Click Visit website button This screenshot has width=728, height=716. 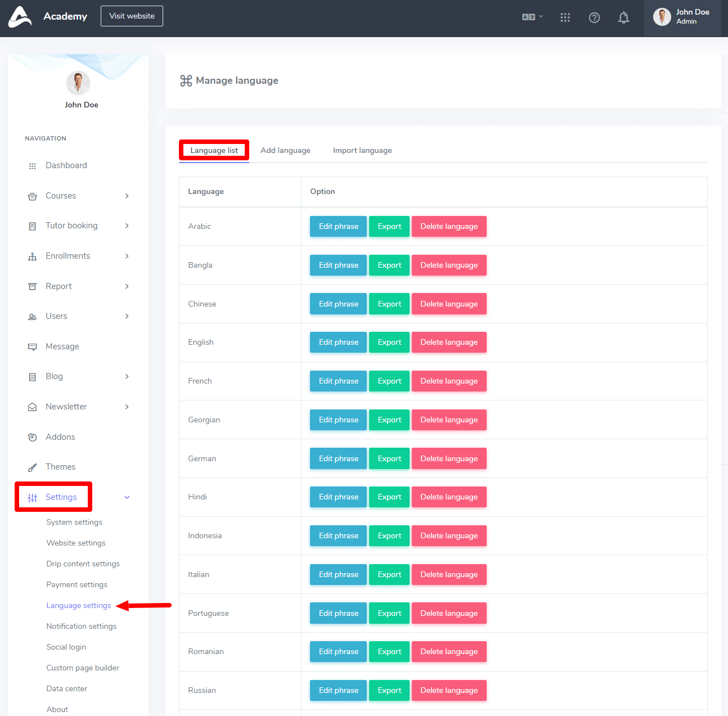tap(132, 16)
